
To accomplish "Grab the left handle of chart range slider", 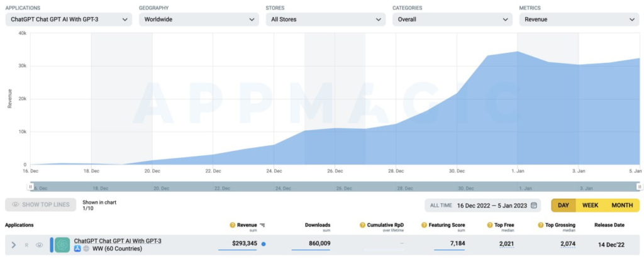I will click(30, 187).
